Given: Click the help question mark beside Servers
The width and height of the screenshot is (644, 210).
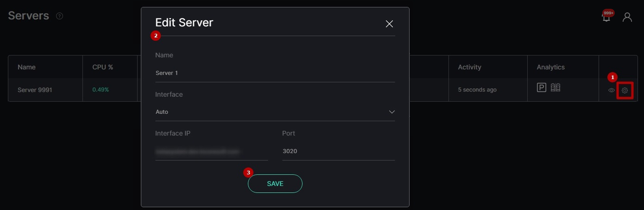Looking at the screenshot, I should pyautogui.click(x=59, y=16).
